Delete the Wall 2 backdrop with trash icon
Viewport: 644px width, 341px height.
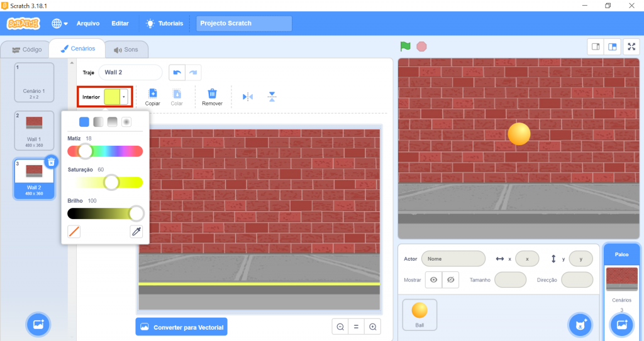[51, 162]
